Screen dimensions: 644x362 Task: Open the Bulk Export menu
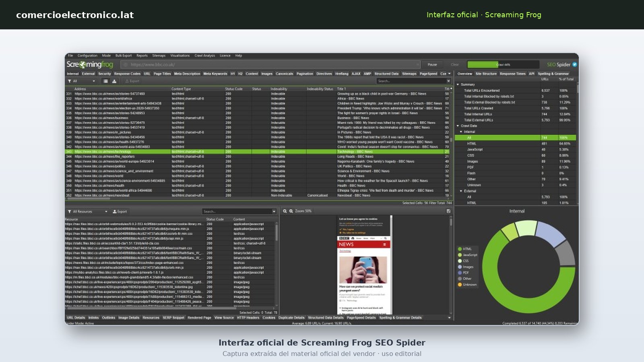pyautogui.click(x=124, y=56)
